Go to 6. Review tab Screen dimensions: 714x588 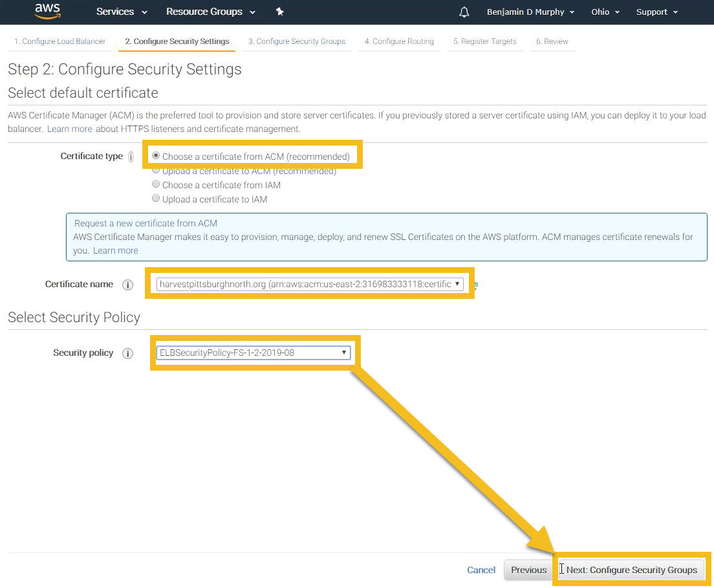click(x=552, y=41)
